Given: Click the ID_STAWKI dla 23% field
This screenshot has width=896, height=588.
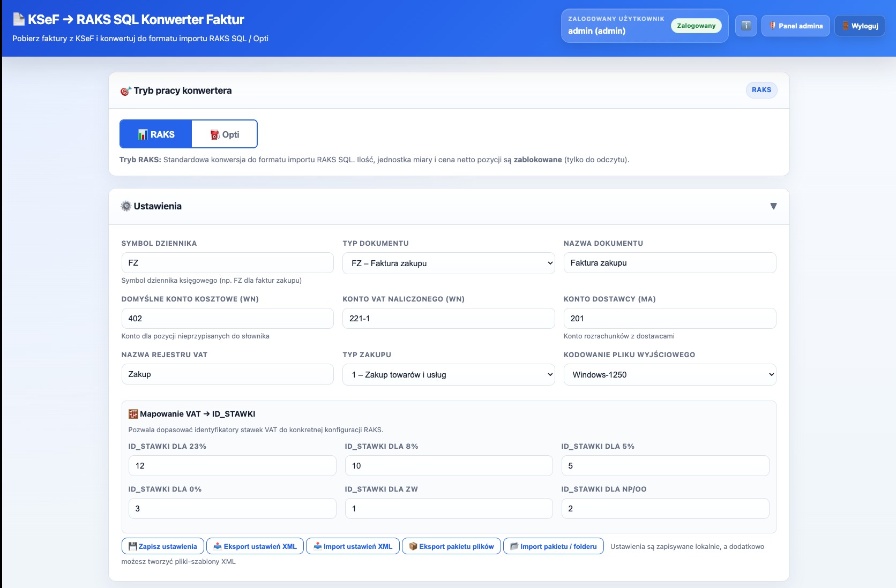Looking at the screenshot, I should point(233,466).
